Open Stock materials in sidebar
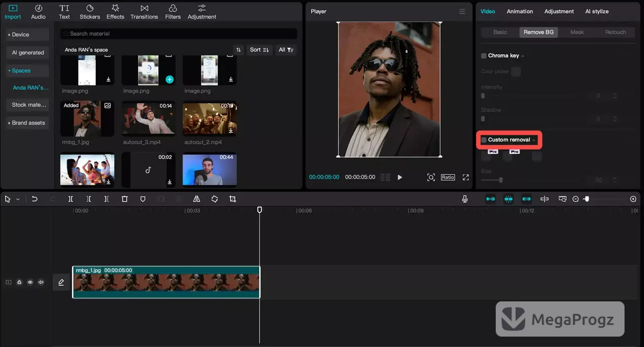Viewport: 644px width, 347px height. pos(28,105)
